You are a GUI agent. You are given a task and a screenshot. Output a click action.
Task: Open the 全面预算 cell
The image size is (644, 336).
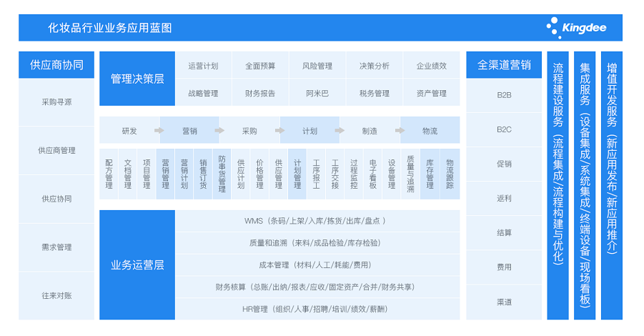pos(260,66)
